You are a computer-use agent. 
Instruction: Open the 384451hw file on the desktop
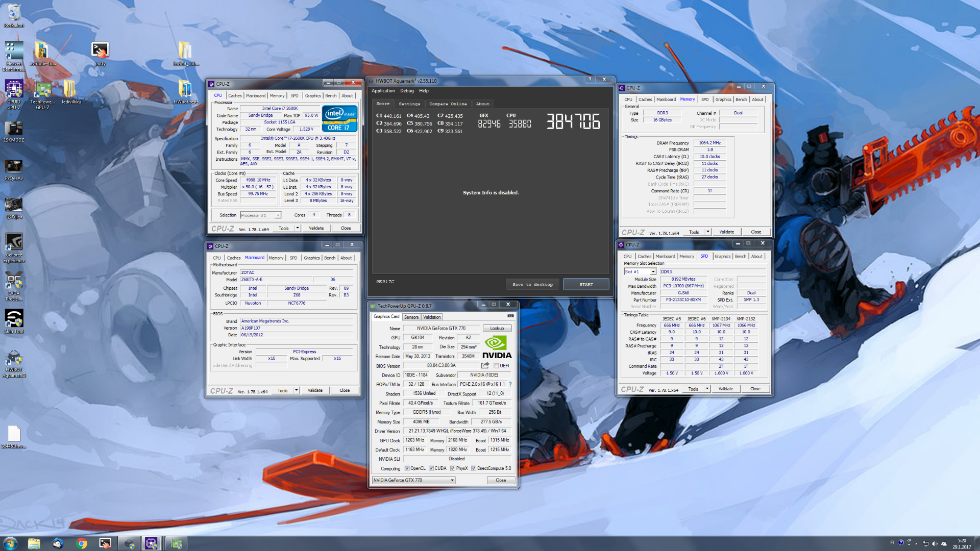[14, 437]
